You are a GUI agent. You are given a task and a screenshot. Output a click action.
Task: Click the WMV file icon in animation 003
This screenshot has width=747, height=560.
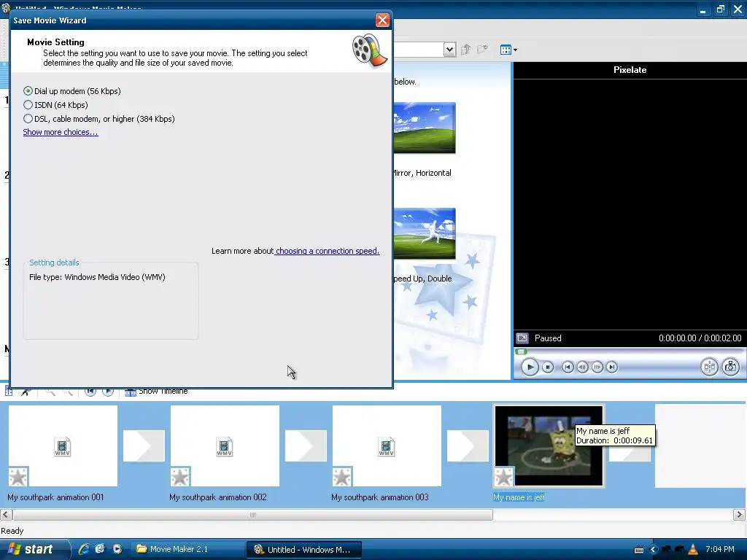(x=387, y=447)
